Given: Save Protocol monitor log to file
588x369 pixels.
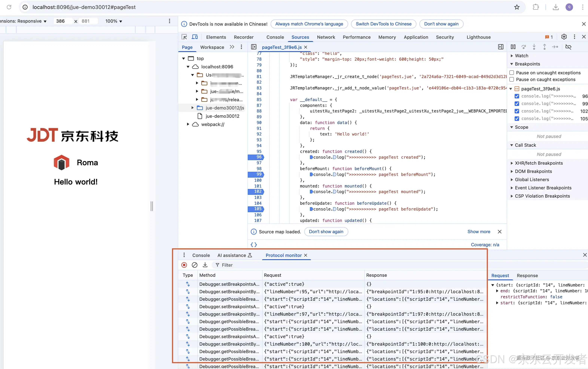Looking at the screenshot, I should click(x=205, y=265).
